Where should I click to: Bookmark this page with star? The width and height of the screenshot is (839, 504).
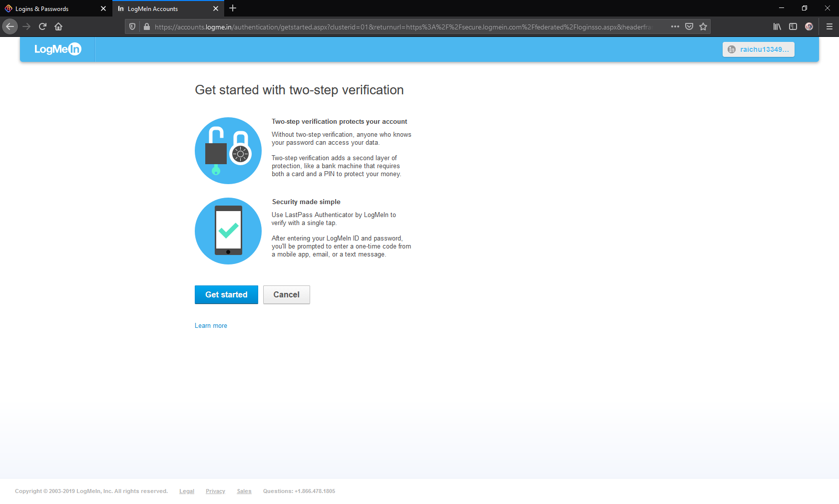click(703, 26)
